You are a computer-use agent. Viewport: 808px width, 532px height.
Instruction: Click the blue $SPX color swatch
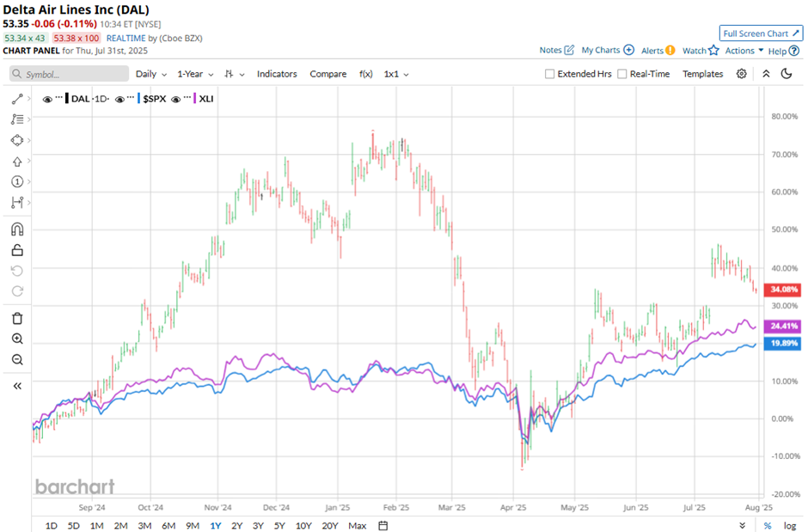(138, 99)
